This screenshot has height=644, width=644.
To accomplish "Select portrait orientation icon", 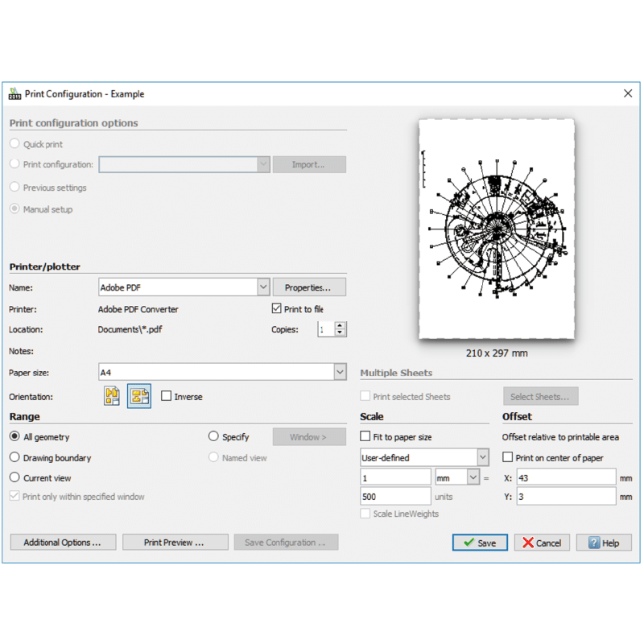I will tap(112, 396).
